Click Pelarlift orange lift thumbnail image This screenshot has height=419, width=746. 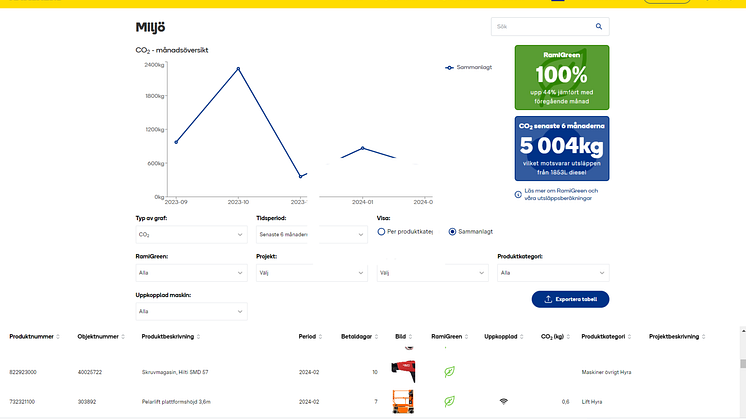[x=403, y=401]
